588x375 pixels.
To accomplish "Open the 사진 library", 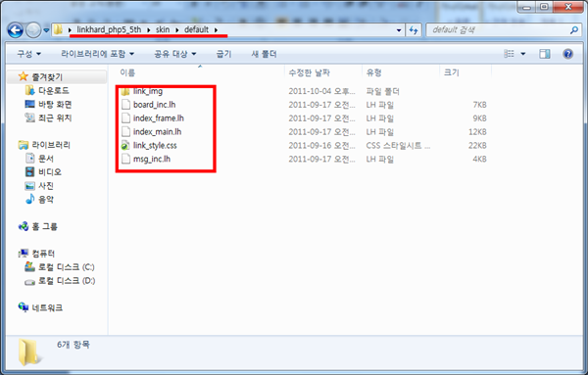I will [x=46, y=185].
